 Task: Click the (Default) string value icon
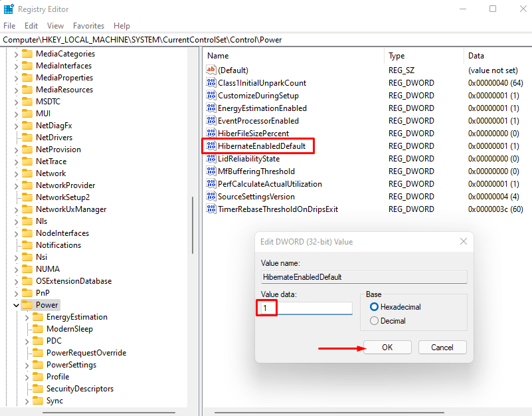point(211,70)
